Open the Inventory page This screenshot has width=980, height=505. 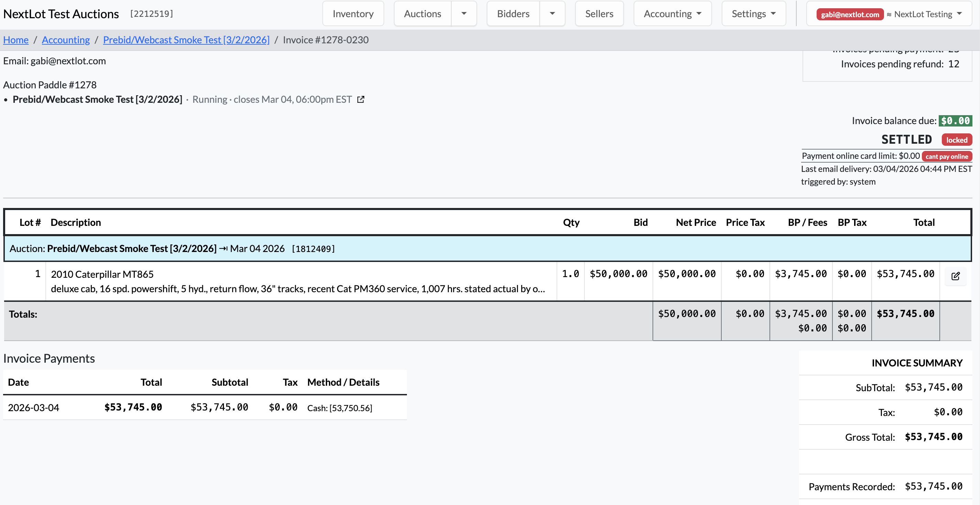point(353,14)
